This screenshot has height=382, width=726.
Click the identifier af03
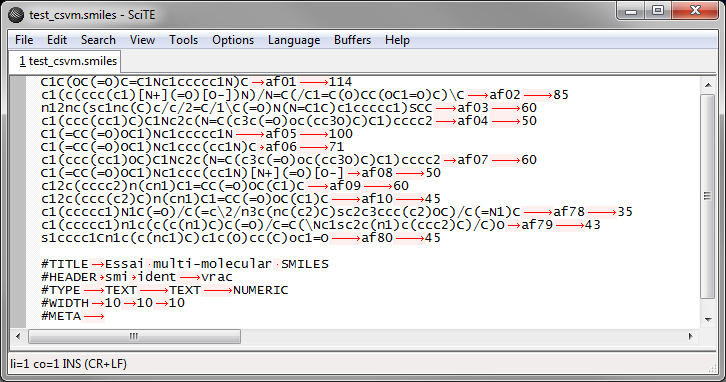[473, 108]
